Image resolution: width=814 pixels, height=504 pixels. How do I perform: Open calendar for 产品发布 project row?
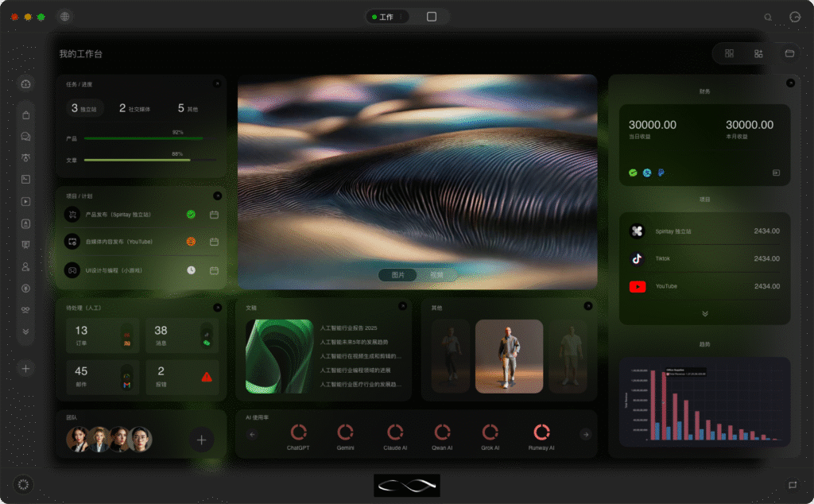214,215
